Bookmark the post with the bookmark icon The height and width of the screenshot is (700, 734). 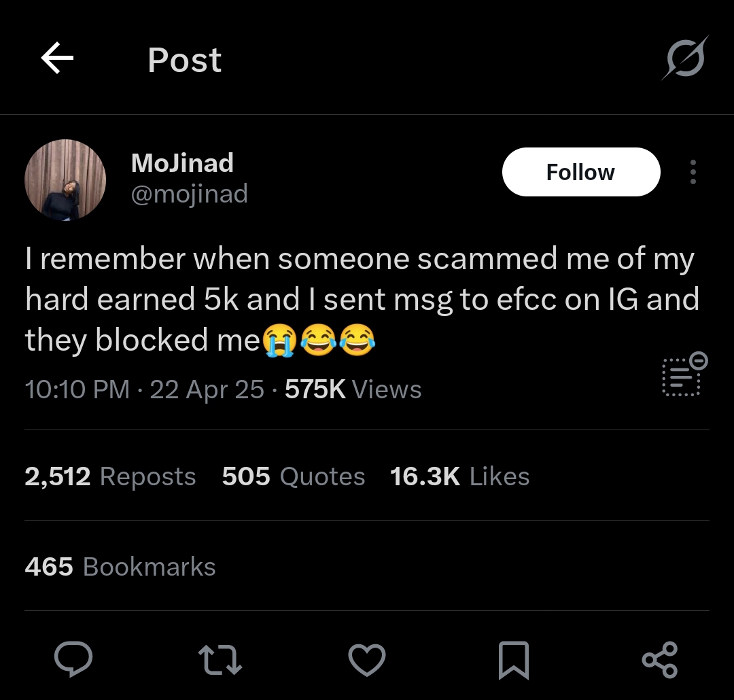coord(514,660)
